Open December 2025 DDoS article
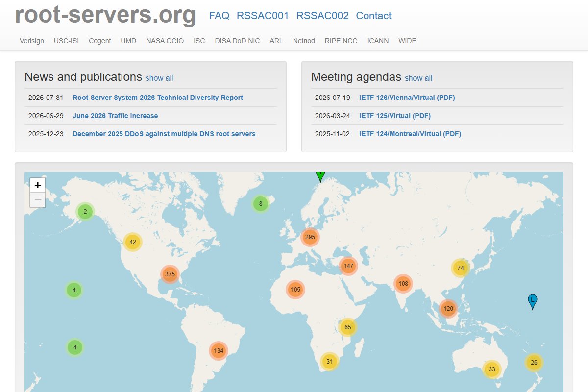This screenshot has width=588, height=392. (164, 134)
